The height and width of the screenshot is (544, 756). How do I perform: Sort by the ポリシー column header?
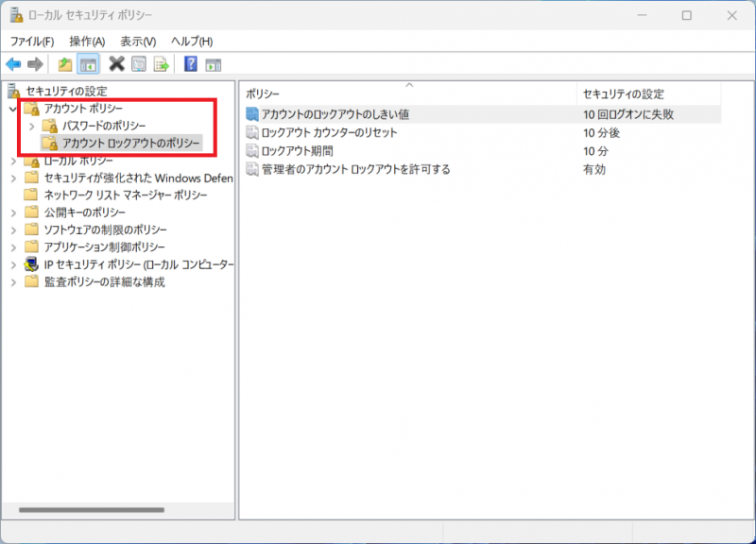point(408,93)
